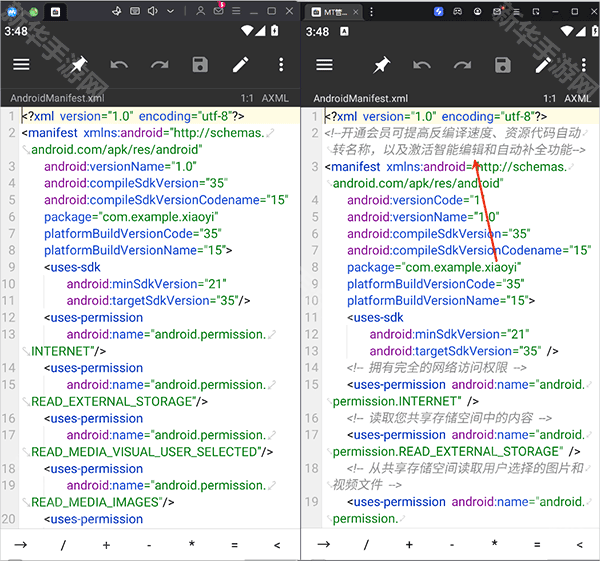Save the file using the left editor's floppy icon
Screen dimensions: 600x561
click(200, 65)
